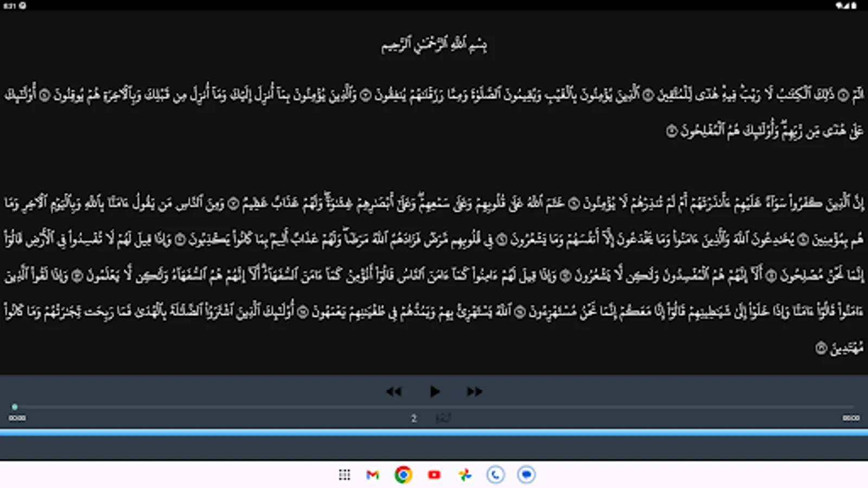Open the app drawer grid icon

click(344, 475)
